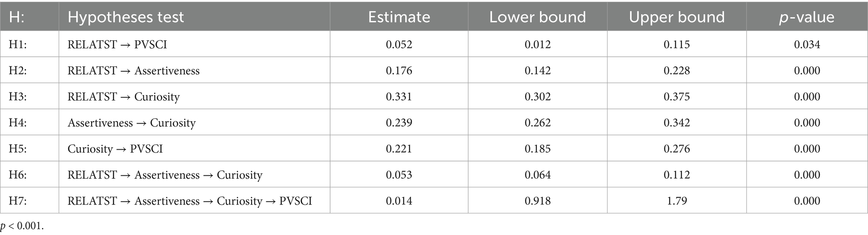
Task: Click the upper bound value 0.276
Action: pos(677,149)
